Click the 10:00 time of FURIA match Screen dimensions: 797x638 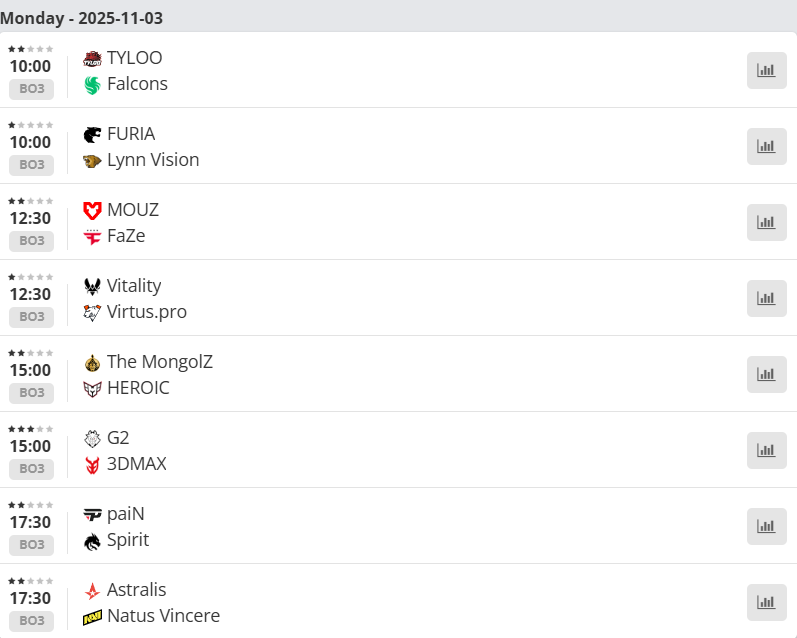pos(30,142)
